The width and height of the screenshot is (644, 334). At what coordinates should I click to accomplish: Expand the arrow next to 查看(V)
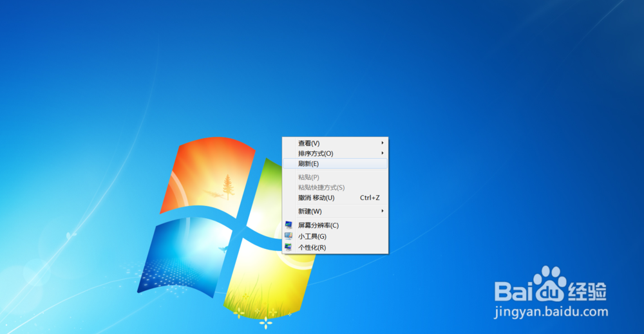[x=383, y=143]
